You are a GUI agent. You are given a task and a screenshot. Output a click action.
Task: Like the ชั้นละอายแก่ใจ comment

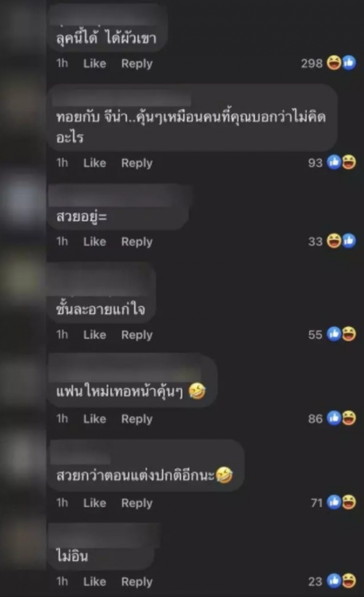tap(95, 335)
